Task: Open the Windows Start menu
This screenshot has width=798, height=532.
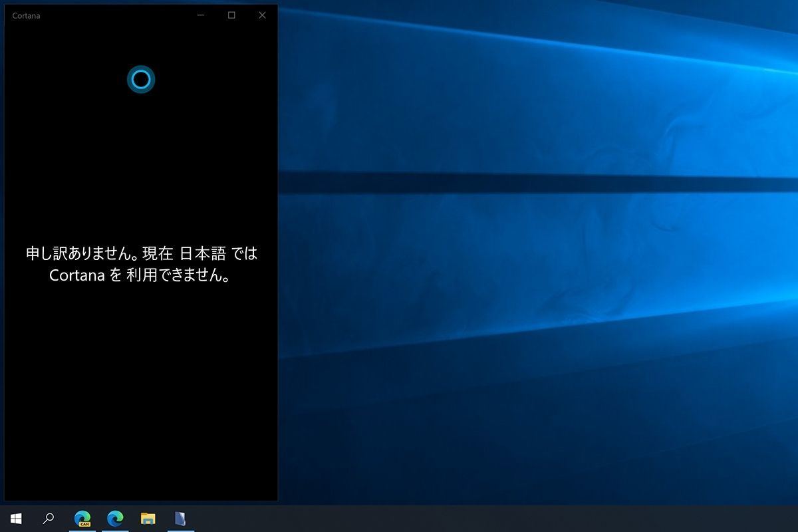Action: [x=16, y=519]
